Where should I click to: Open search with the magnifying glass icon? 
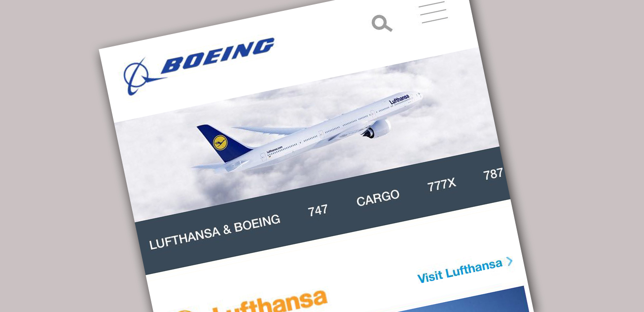pos(382,23)
